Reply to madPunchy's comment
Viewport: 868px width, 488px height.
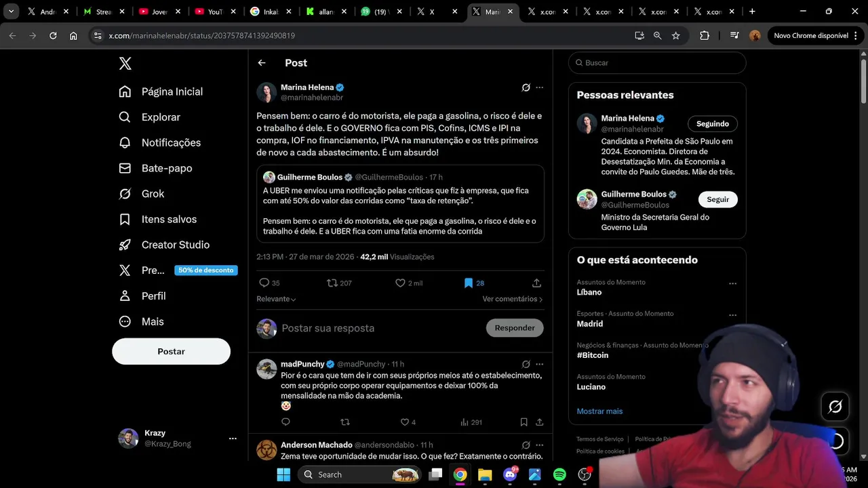(x=285, y=422)
